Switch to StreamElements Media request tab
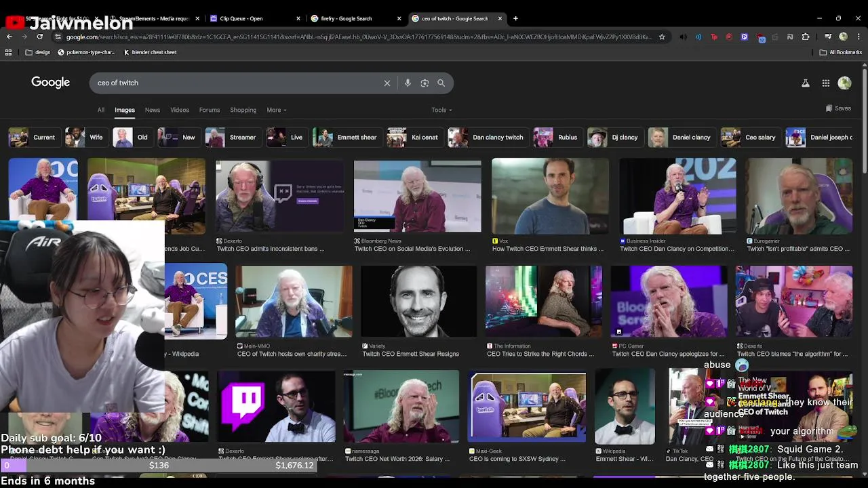 153,18
